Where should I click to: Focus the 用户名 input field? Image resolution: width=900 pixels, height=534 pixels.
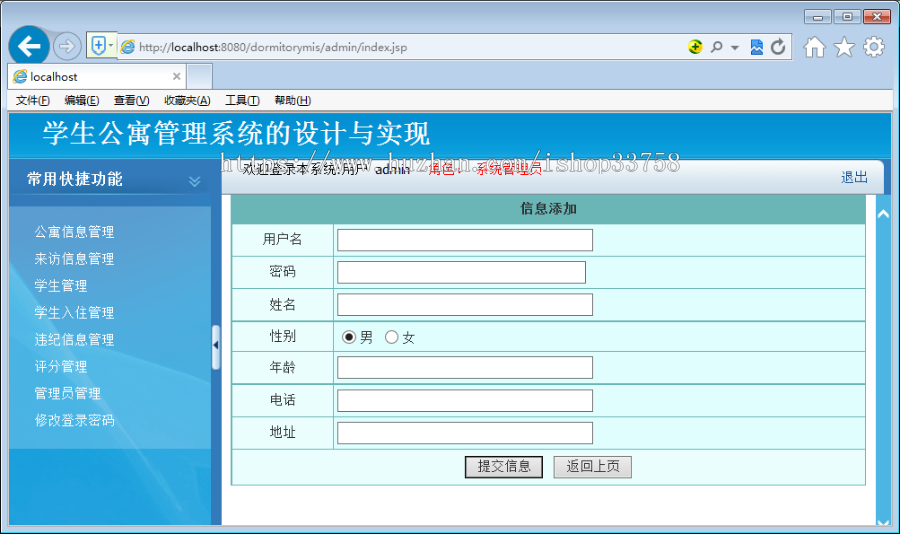(x=465, y=240)
